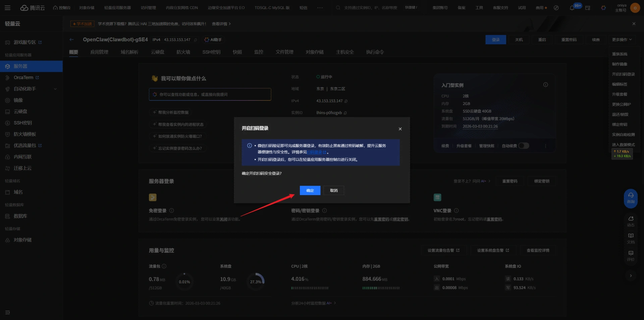Click the back arrow beside instance name
Viewport: 644px width, 320px height.
click(71, 40)
